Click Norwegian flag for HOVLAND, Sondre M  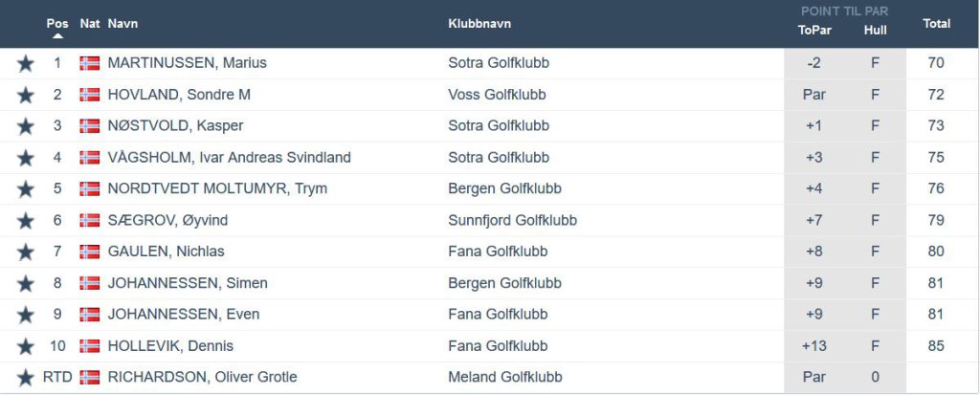pyautogui.click(x=90, y=95)
